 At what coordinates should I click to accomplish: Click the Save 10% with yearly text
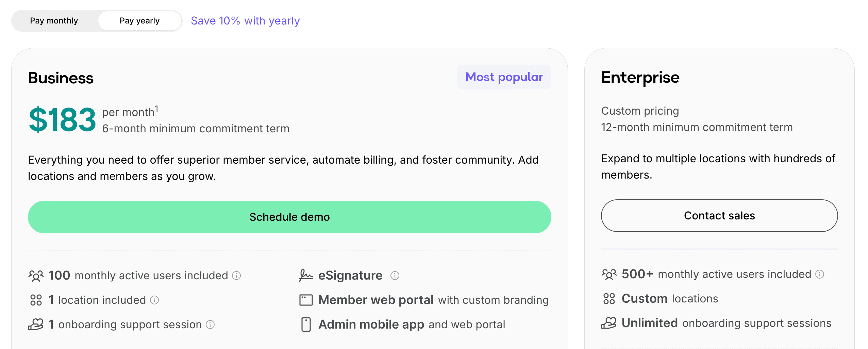click(245, 21)
